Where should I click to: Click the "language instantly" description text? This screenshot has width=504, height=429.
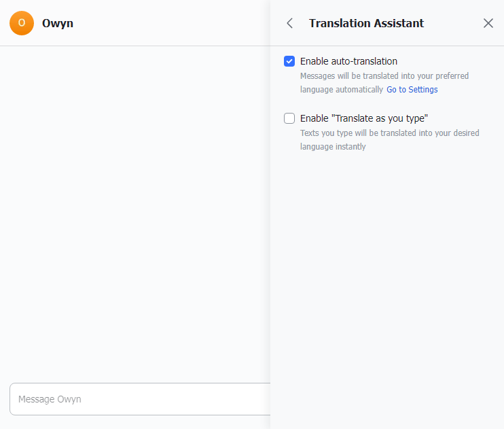(333, 147)
